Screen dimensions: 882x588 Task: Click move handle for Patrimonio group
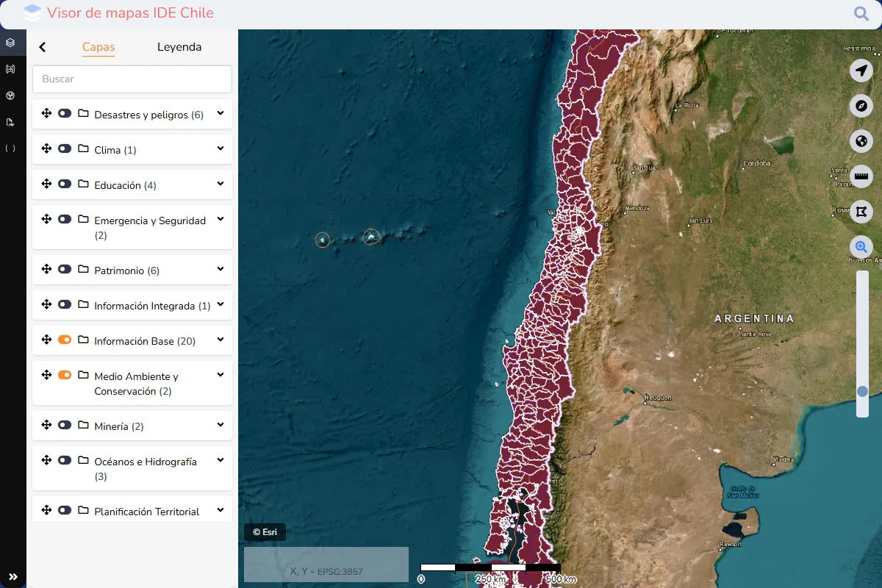46,269
